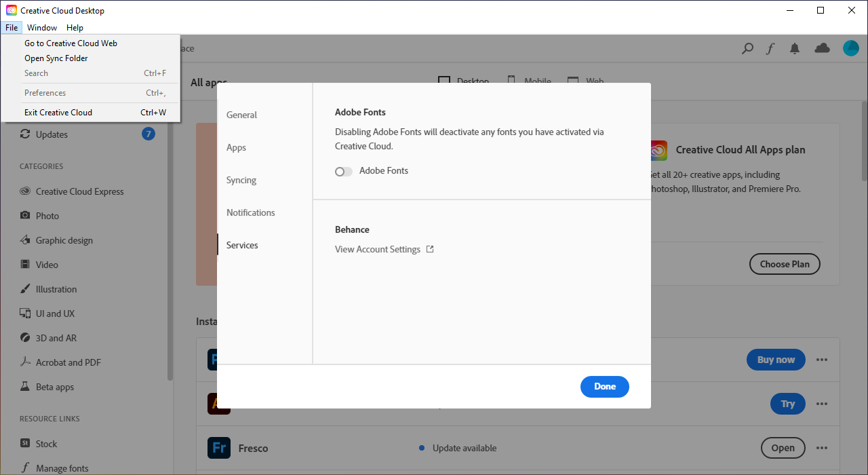Click the Creative Cloud All Apps logo
This screenshot has height=475, width=868.
coord(658,150)
